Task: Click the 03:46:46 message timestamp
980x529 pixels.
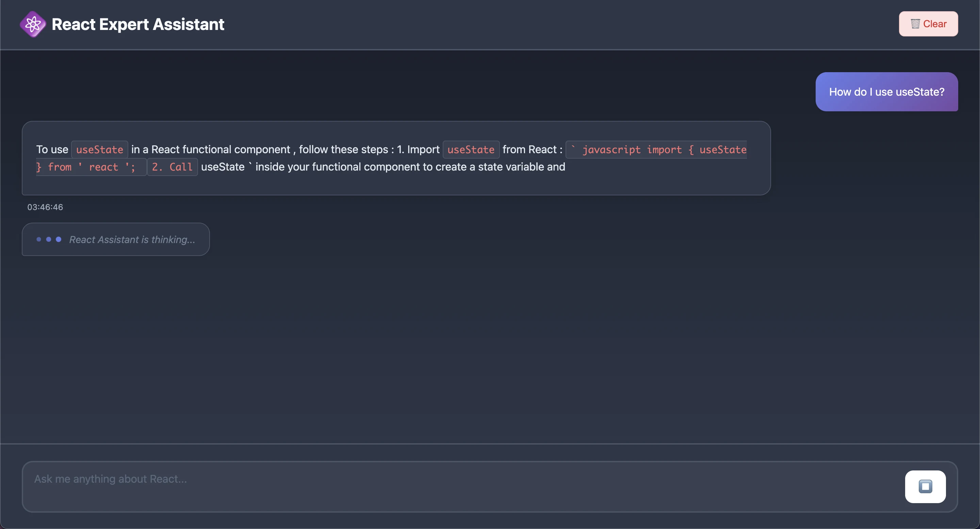Action: 45,207
